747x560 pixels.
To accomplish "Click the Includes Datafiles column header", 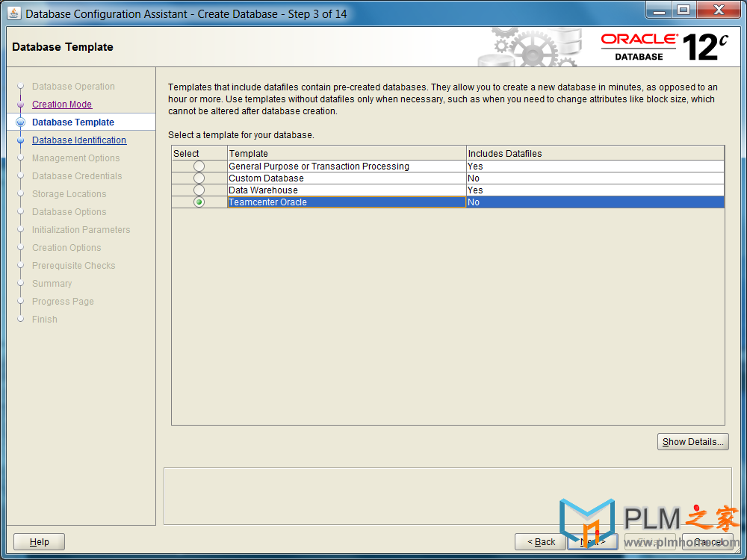I will (x=595, y=153).
